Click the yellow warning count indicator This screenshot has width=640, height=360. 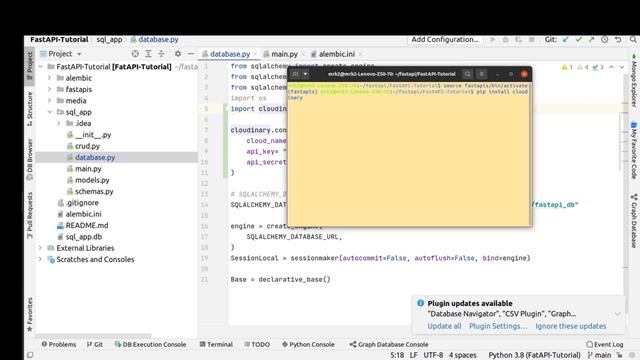pyautogui.click(x=567, y=67)
